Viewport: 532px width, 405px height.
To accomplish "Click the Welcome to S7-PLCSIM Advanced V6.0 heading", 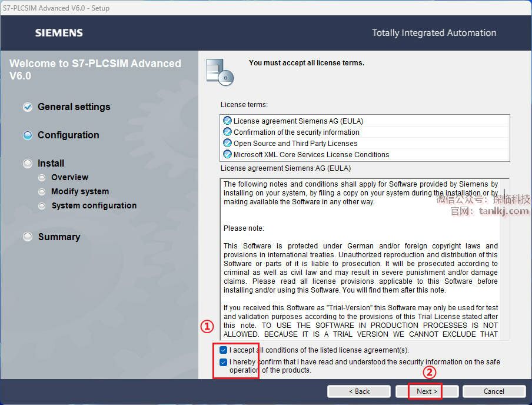I will (95, 69).
